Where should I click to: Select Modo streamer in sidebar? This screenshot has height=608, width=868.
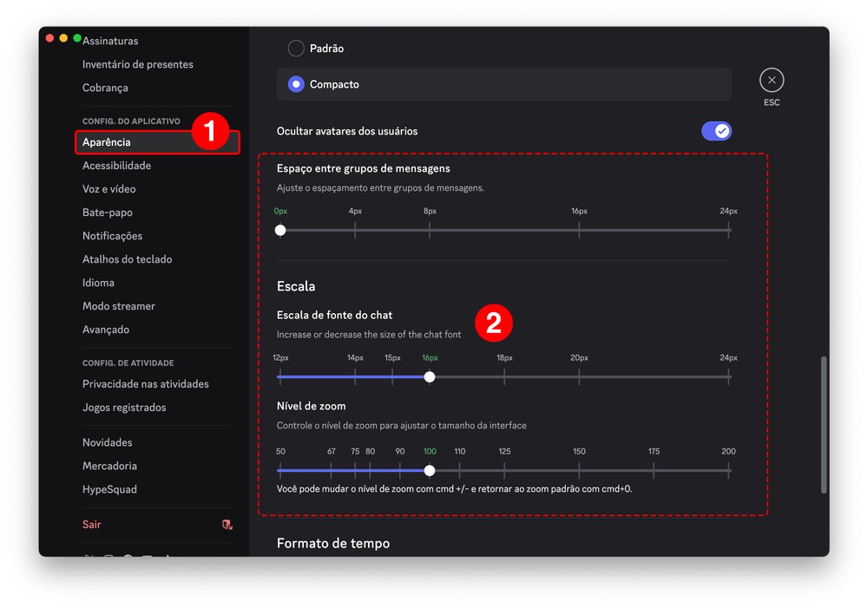click(118, 306)
